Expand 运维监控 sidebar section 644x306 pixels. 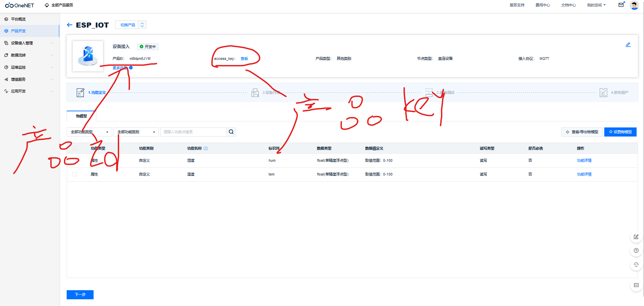point(30,67)
